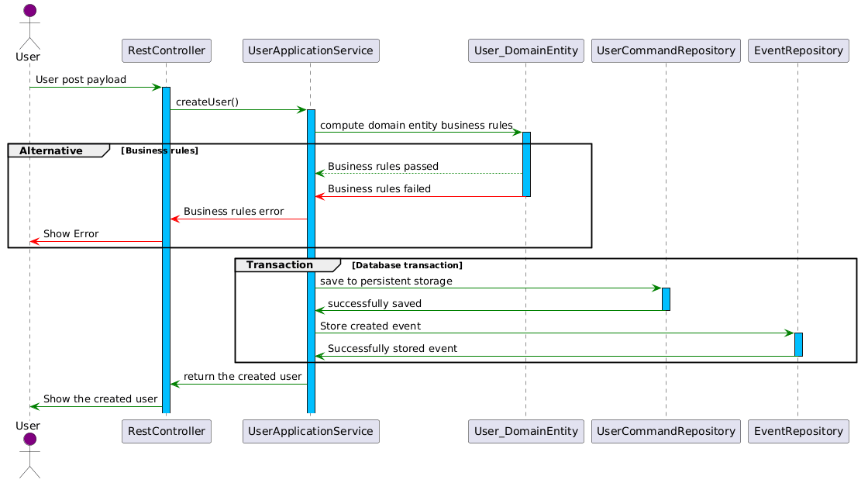
Task: Select the top RestController participant box
Action: pyautogui.click(x=166, y=50)
